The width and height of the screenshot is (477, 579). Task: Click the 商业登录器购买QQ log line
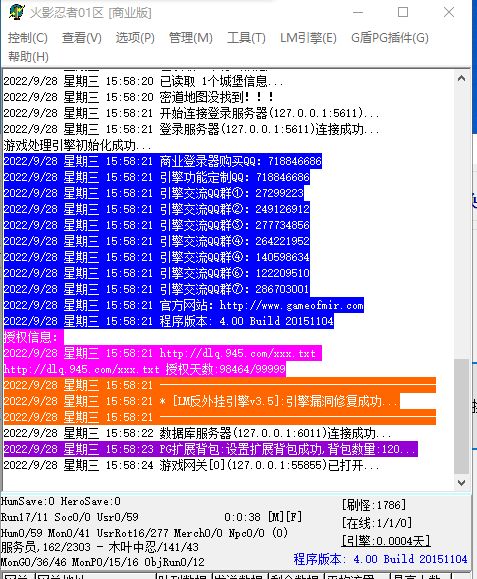pyautogui.click(x=163, y=161)
